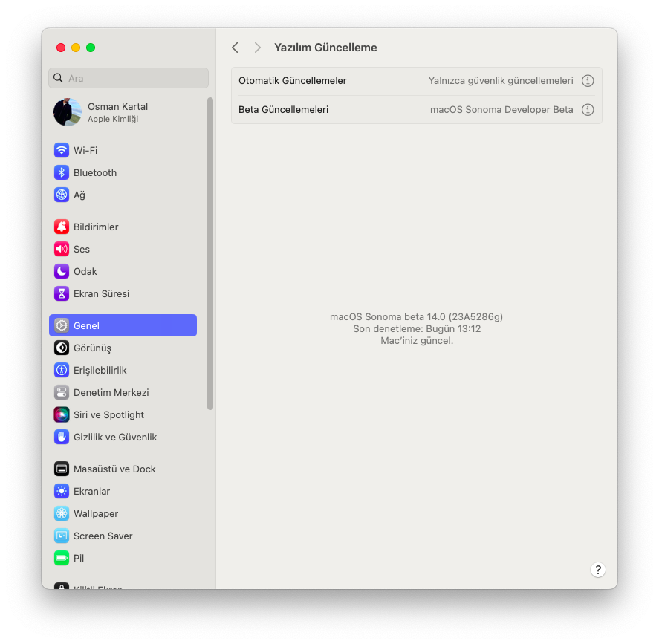Image resolution: width=659 pixels, height=644 pixels.
Task: Open Odak focus moon icon
Action: [62, 271]
